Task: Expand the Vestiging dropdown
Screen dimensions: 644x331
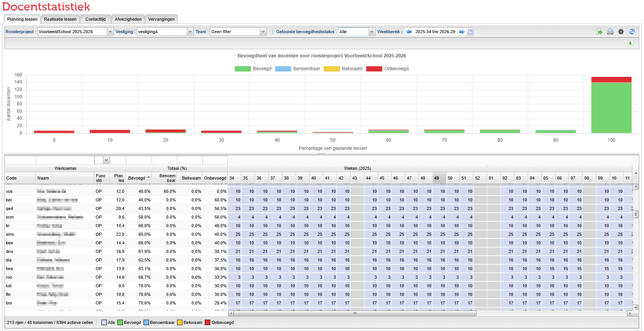Action: [190, 32]
